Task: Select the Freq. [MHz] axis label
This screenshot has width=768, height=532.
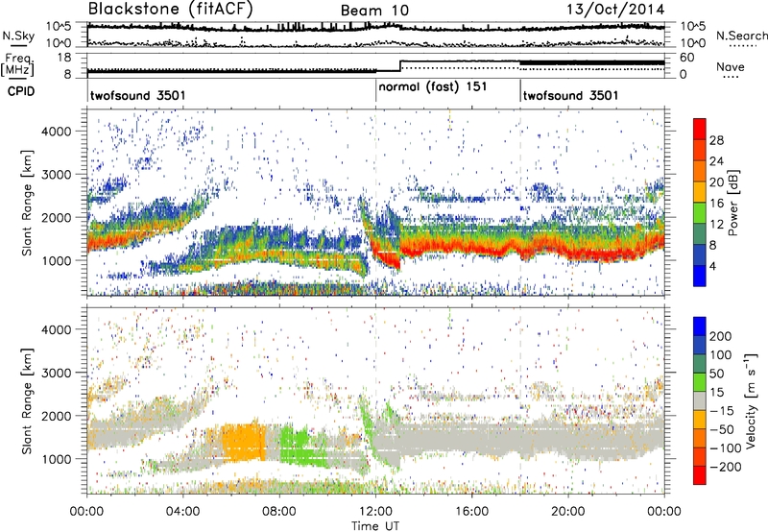Action: click(17, 64)
